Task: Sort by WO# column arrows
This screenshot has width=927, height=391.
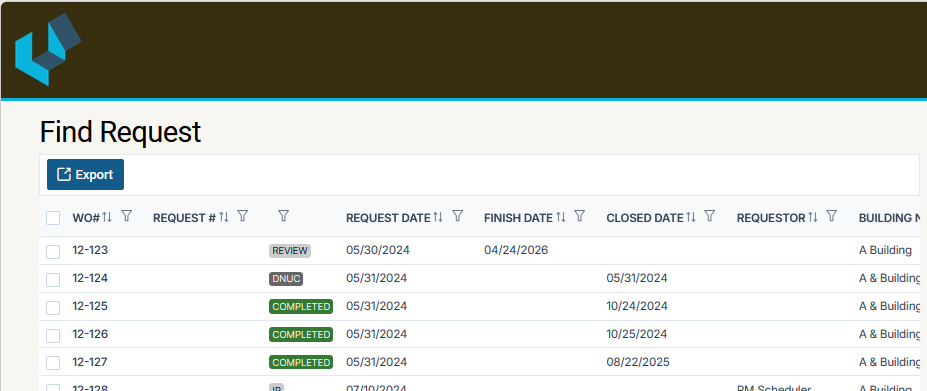Action: pyautogui.click(x=106, y=217)
